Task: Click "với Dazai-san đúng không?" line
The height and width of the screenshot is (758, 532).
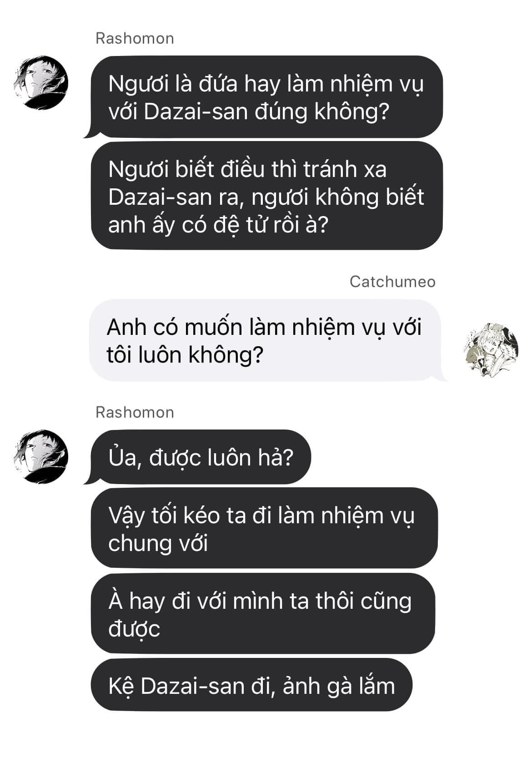Action: click(249, 112)
